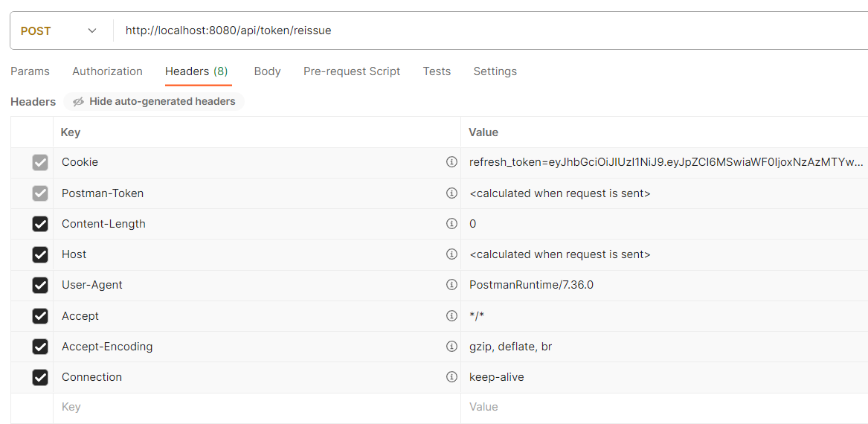The width and height of the screenshot is (868, 424).
Task: Go to the Pre-request Script tab
Action: point(352,71)
